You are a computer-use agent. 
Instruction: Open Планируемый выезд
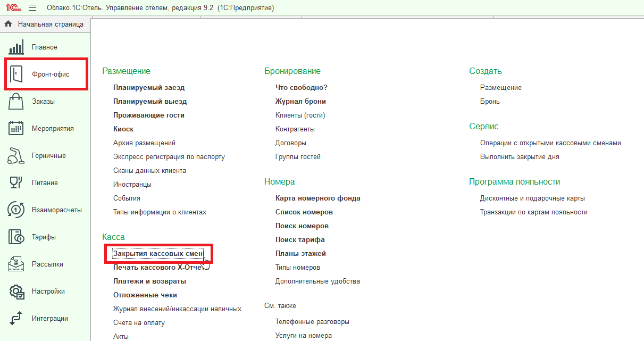click(x=150, y=102)
